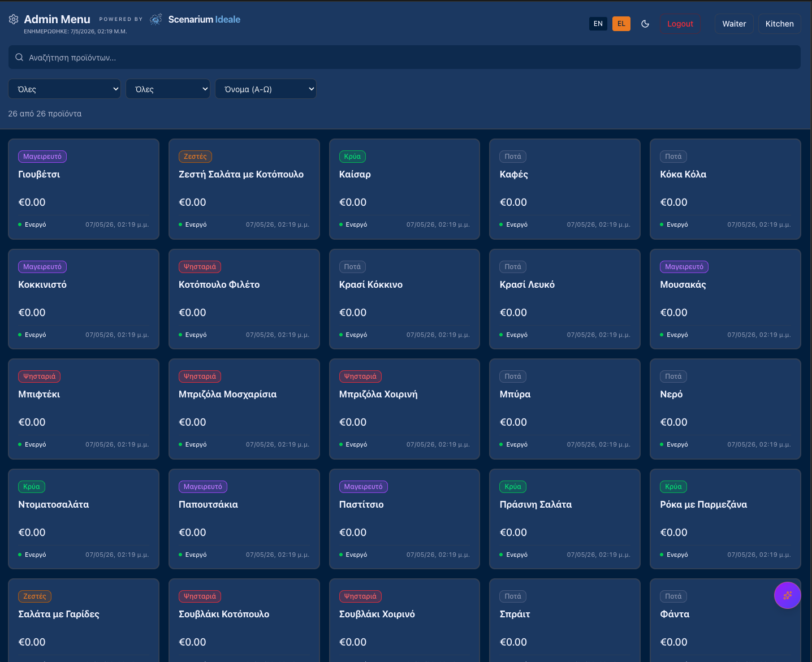Viewport: 812px width, 662px height.
Task: Select the Νερό product card
Action: (x=725, y=409)
